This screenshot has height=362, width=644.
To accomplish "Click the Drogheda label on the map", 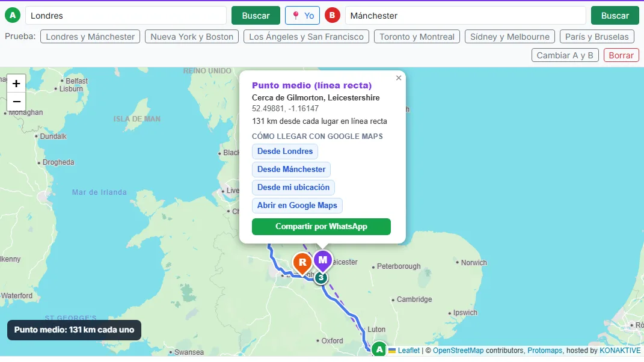I will tap(58, 162).
